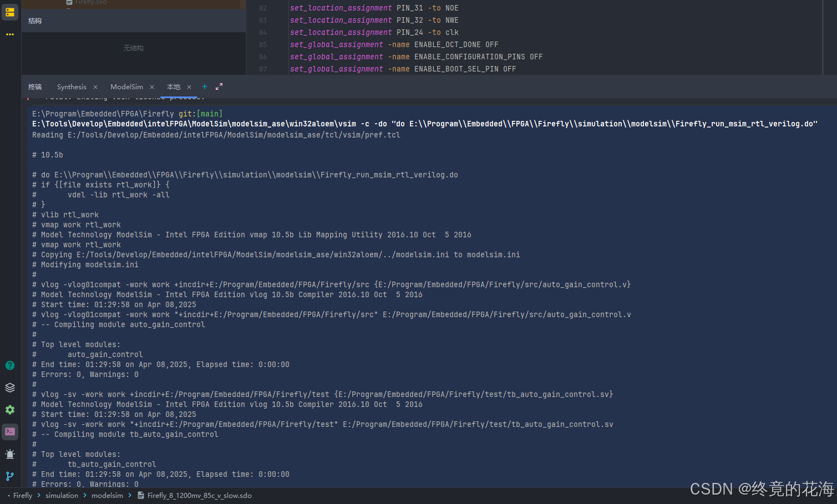This screenshot has width=837, height=504.
Task: Open the green services gear icon
Action: 10,410
